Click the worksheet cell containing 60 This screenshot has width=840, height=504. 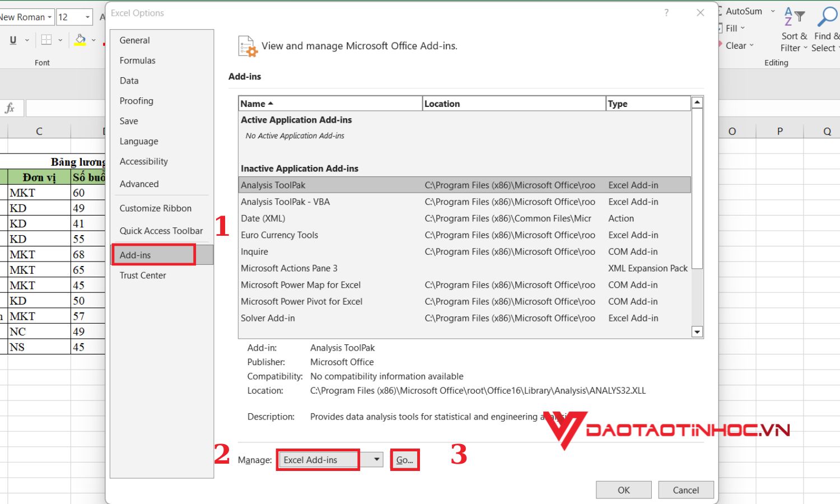click(88, 193)
